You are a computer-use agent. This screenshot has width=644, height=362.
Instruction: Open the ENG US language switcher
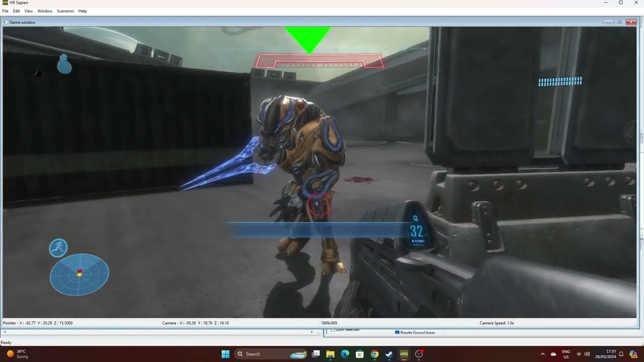[566, 354]
